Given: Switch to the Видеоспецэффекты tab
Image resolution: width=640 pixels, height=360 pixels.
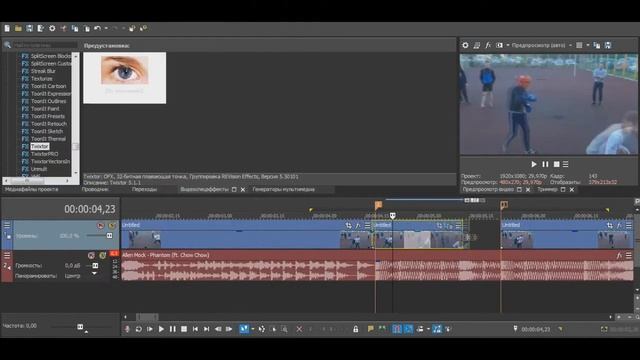Looking at the screenshot, I should coord(204,189).
